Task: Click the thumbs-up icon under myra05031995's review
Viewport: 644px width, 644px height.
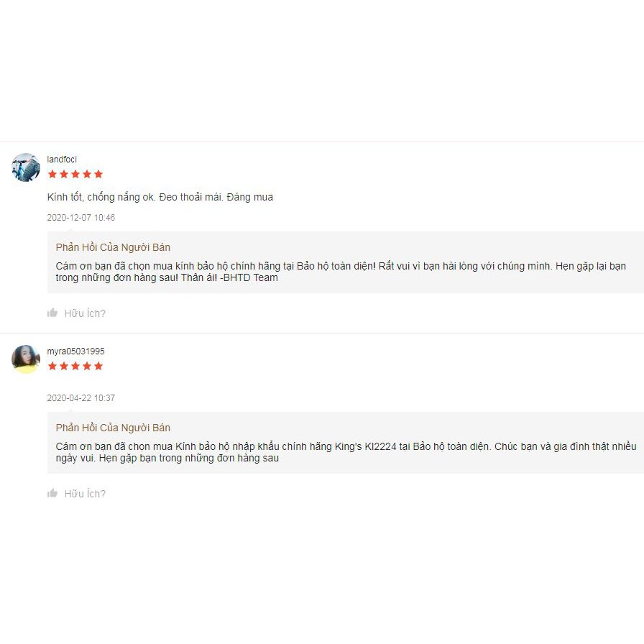Action: tap(52, 493)
